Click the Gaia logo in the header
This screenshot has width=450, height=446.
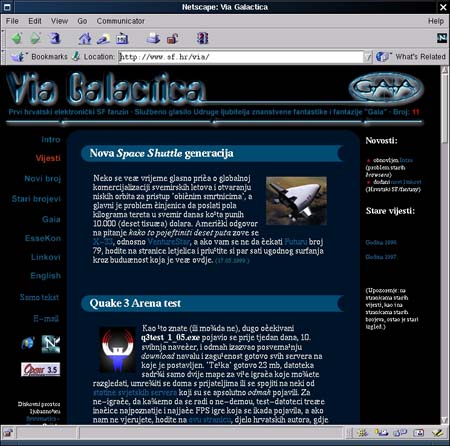(x=386, y=88)
